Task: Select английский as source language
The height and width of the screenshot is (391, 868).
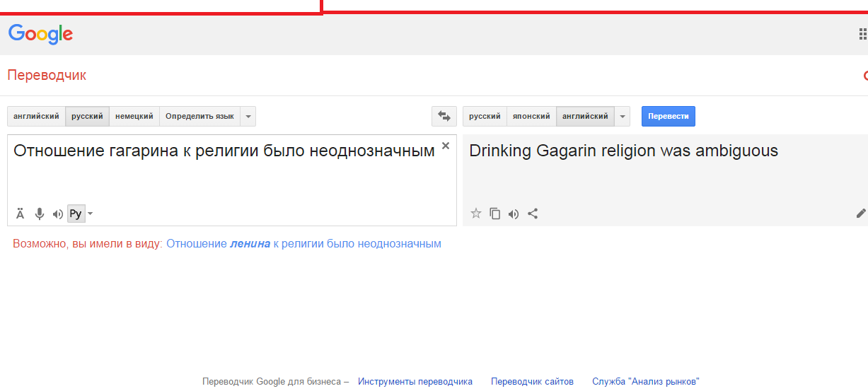Action: click(36, 116)
